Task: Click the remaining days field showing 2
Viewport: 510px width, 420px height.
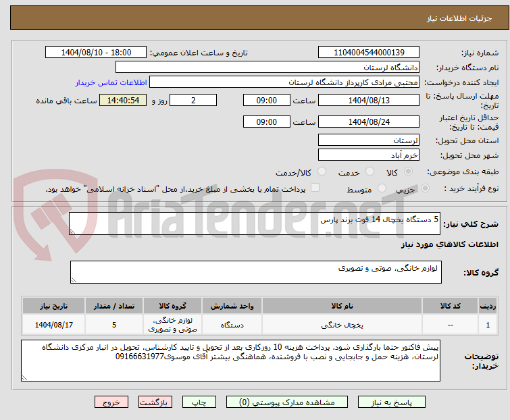Action: click(x=193, y=100)
